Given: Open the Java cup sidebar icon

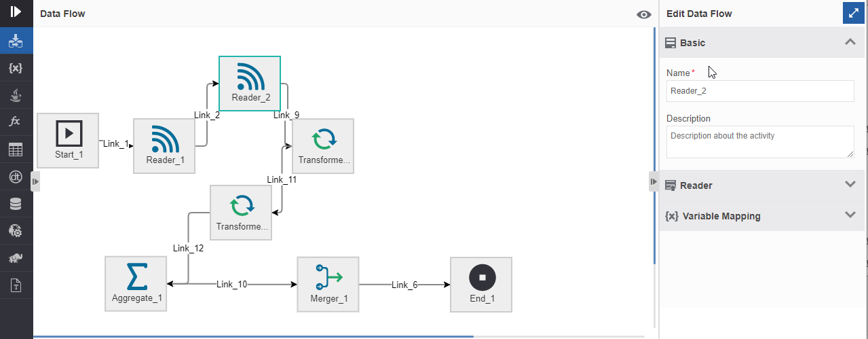Looking at the screenshot, I should (x=16, y=96).
